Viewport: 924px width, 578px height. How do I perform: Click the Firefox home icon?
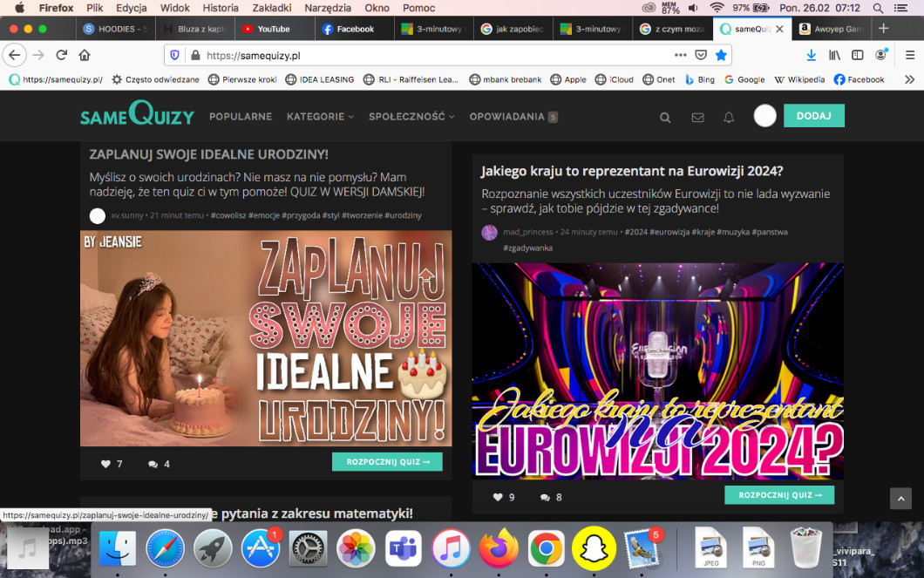[x=85, y=55]
